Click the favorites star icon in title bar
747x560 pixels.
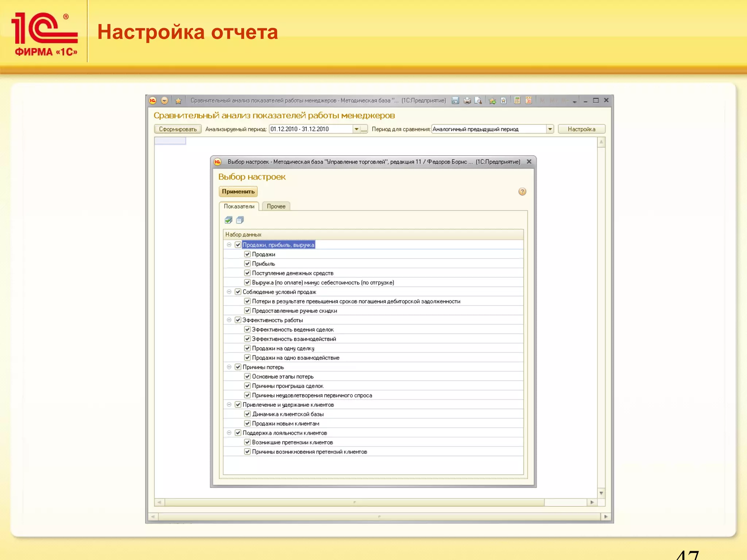coord(178,101)
